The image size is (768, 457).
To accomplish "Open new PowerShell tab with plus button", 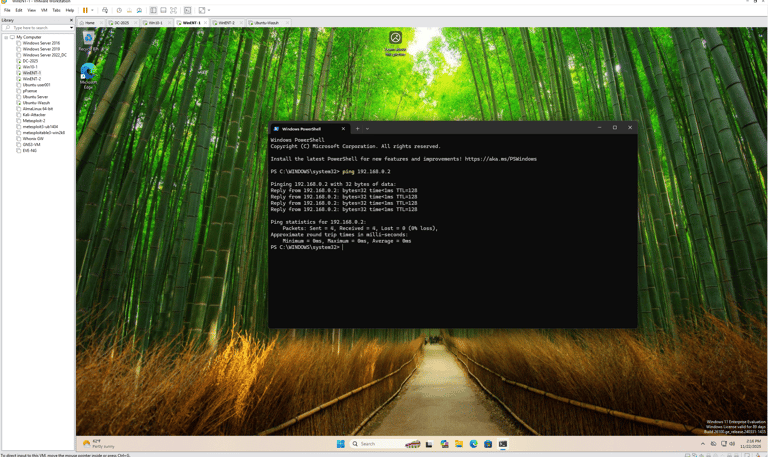I will [x=358, y=129].
